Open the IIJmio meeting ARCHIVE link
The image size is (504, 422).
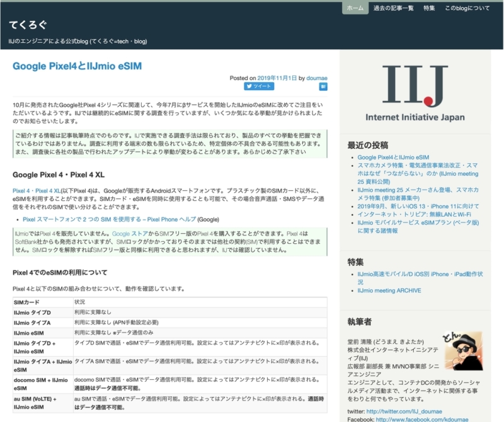pos(389,290)
